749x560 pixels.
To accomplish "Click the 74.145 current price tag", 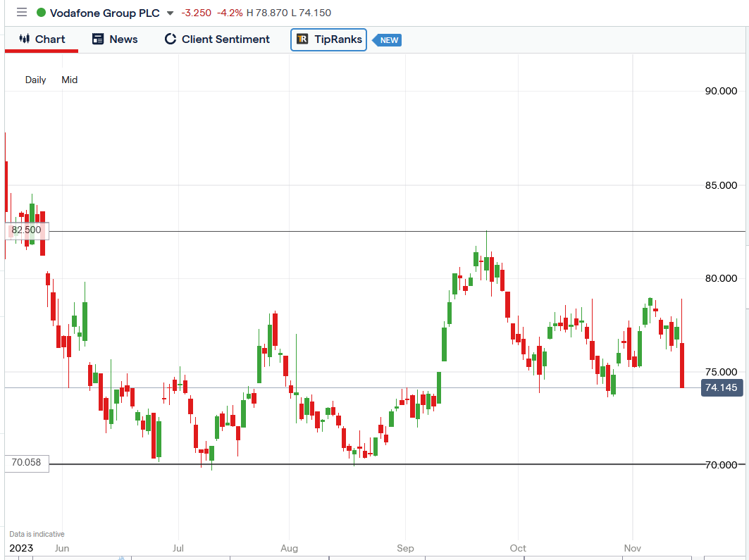I will (722, 387).
